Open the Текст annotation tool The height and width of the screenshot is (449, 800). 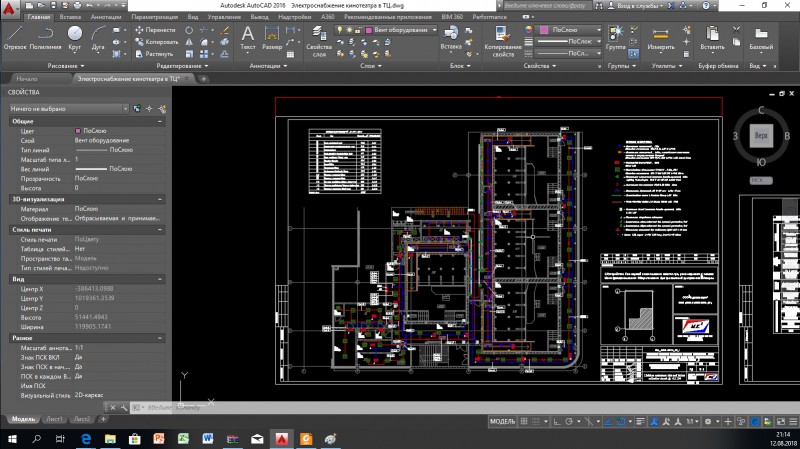click(x=247, y=38)
